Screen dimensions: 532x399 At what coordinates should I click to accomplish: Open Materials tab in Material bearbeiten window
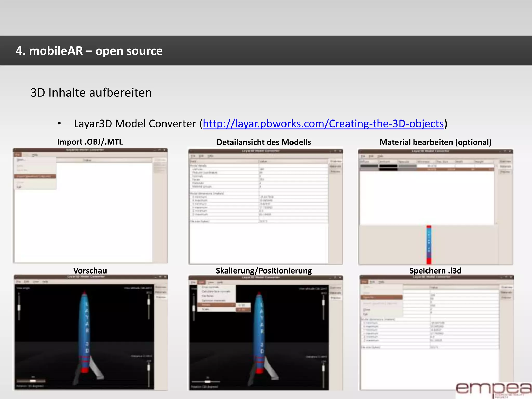505,167
